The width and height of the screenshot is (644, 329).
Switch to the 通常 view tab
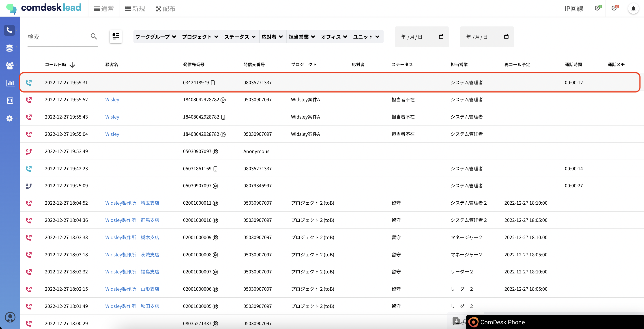pyautogui.click(x=104, y=9)
